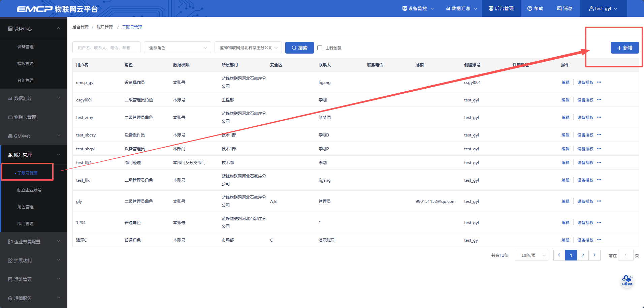Collapse the 账号管理 sidebar section
644x308 pixels.
[x=34, y=155]
